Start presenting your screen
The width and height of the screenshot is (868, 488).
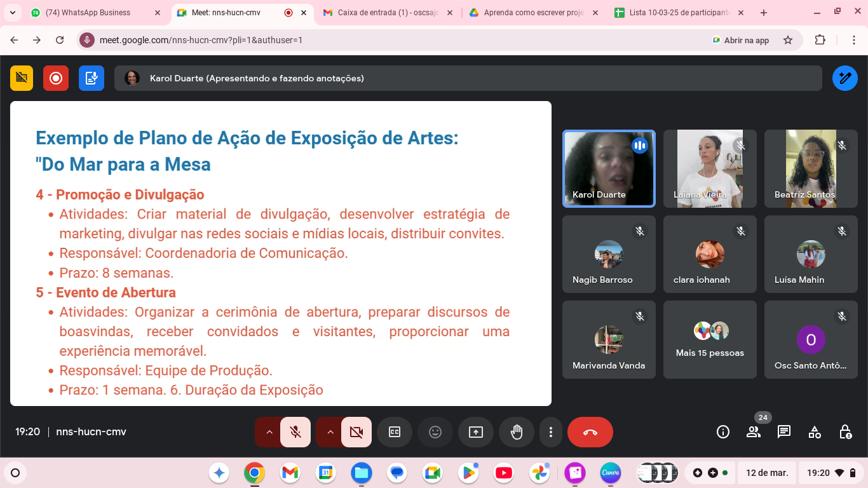pyautogui.click(x=476, y=432)
